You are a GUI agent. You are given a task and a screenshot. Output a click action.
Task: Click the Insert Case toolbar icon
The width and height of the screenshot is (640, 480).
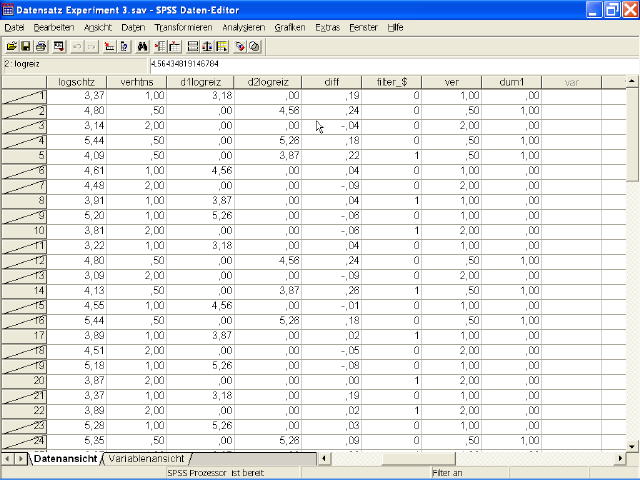click(160, 46)
